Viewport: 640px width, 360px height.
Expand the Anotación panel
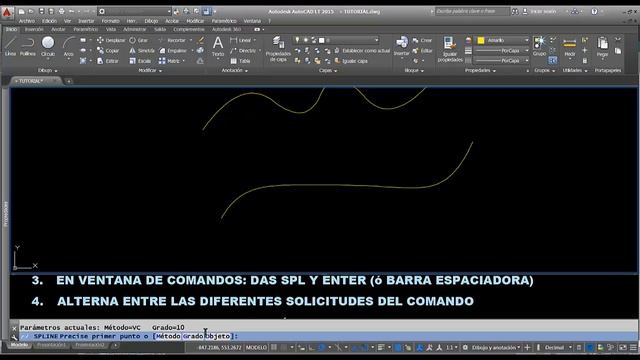pyautogui.click(x=234, y=71)
